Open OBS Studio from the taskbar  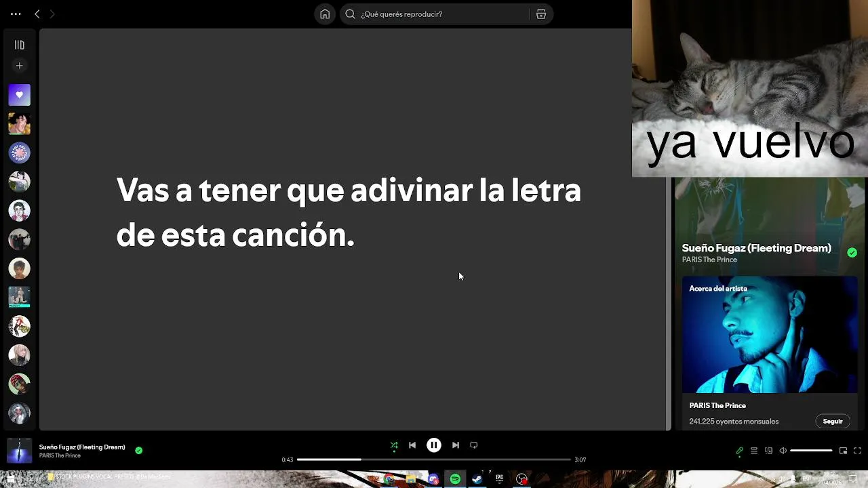[521, 479]
